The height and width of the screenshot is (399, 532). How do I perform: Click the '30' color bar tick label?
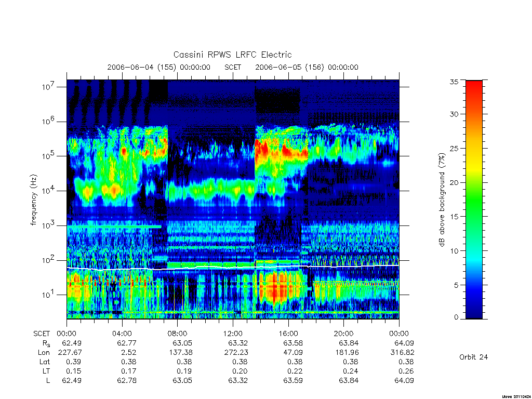pyautogui.click(x=454, y=114)
